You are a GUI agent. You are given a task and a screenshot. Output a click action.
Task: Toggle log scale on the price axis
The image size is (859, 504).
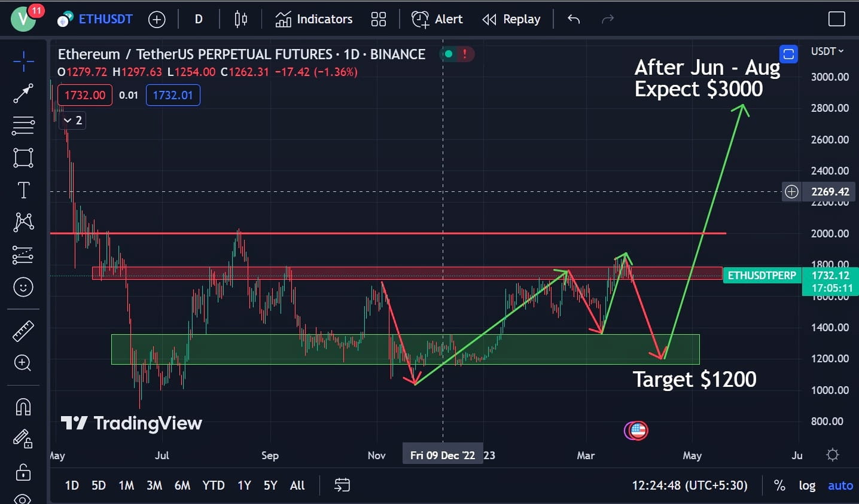point(807,485)
